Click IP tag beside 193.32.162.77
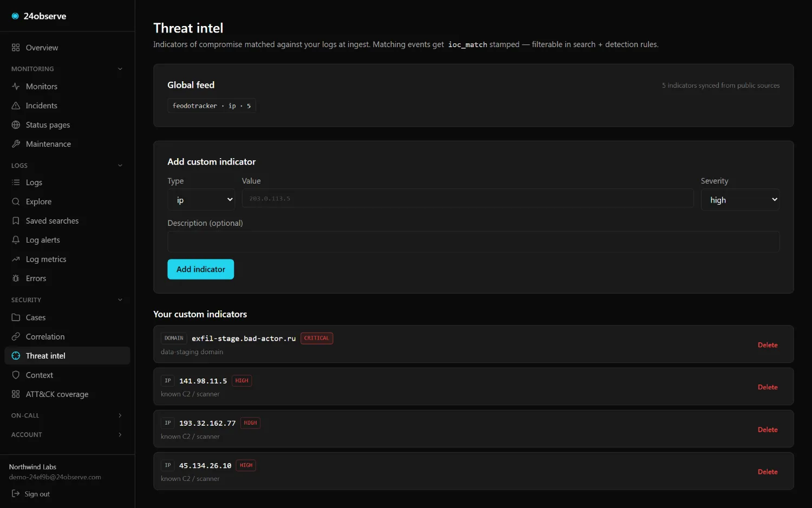 pyautogui.click(x=168, y=423)
